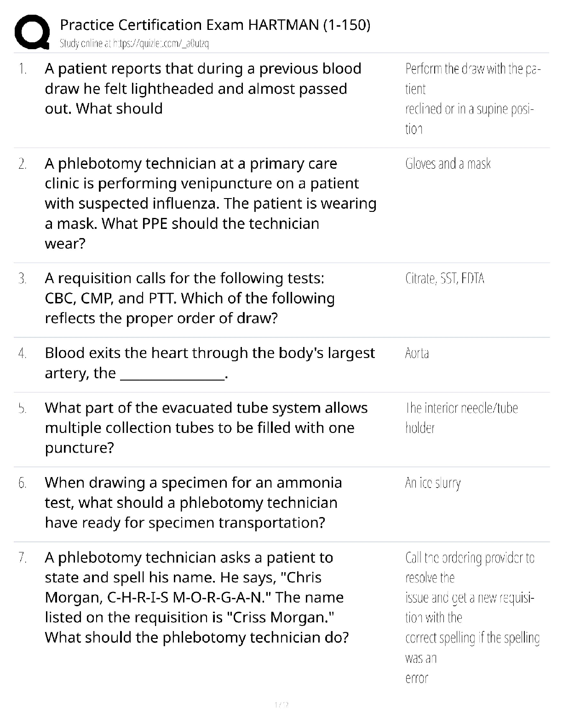Click the 'Aorta' answer

[x=417, y=353]
